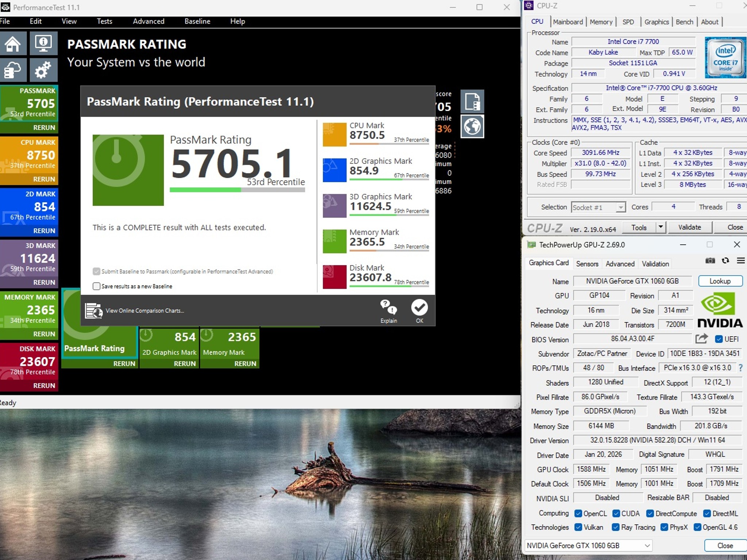Click the CPU Mark orange icon in dialog
747x560 pixels.
point(334,134)
